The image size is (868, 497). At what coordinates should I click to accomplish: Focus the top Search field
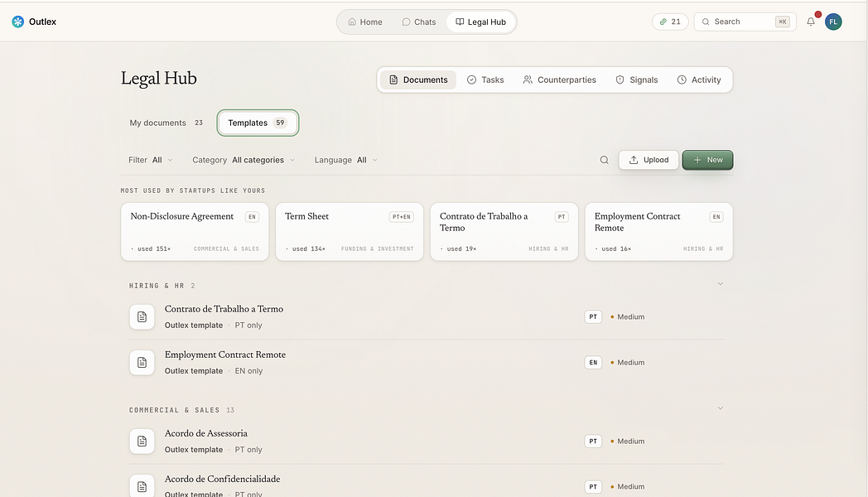745,22
